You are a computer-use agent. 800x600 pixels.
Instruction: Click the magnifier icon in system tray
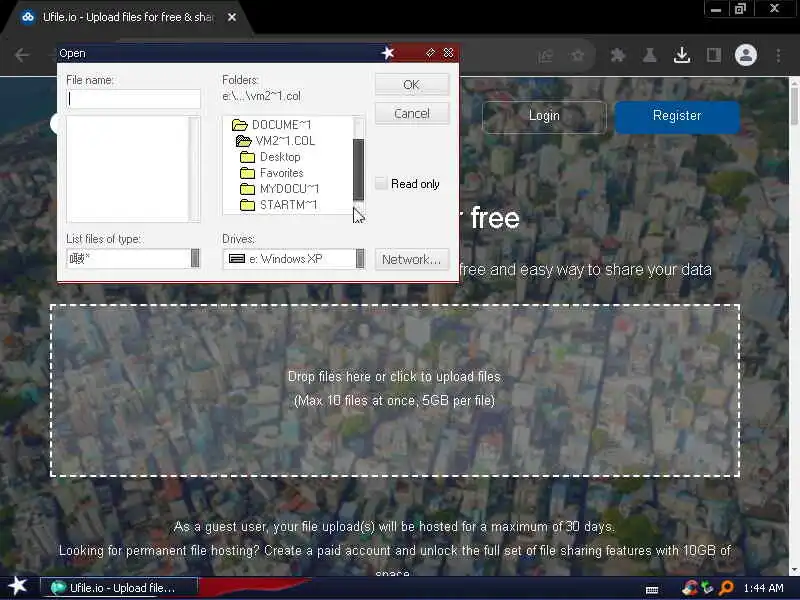pos(726,588)
